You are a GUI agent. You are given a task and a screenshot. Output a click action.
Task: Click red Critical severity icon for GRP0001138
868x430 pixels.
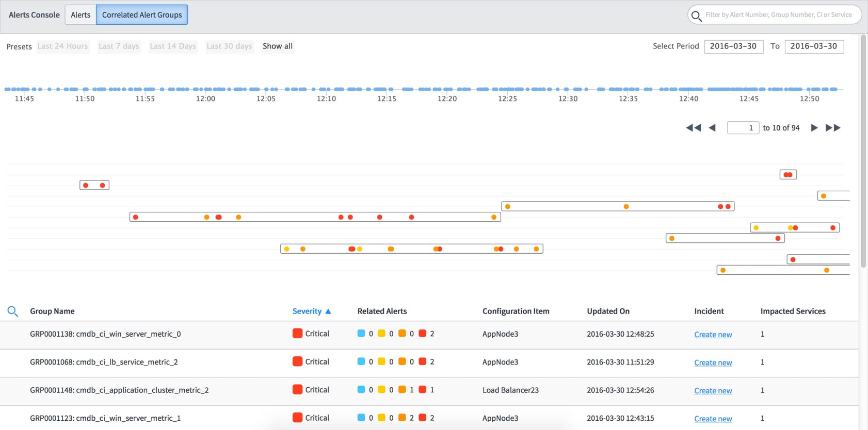297,334
